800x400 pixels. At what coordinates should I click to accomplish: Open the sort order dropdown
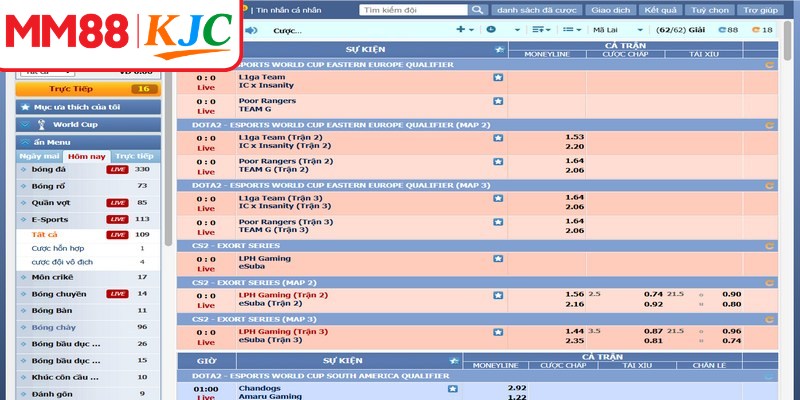(x=541, y=30)
